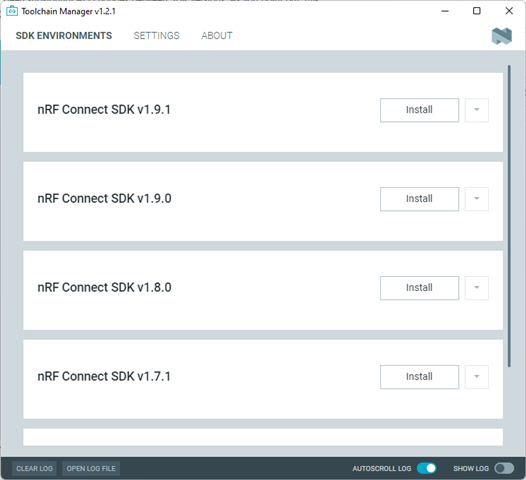Image resolution: width=526 pixels, height=480 pixels.
Task: Select the nRF Connect SDK v1.8.0 title
Action: [104, 287]
